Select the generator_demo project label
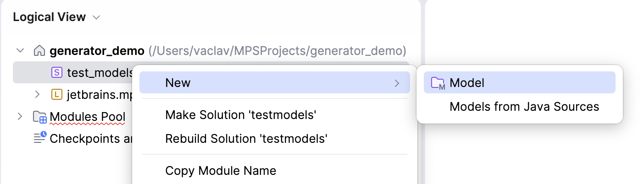Viewport: 644px width, 184px height. [96, 50]
